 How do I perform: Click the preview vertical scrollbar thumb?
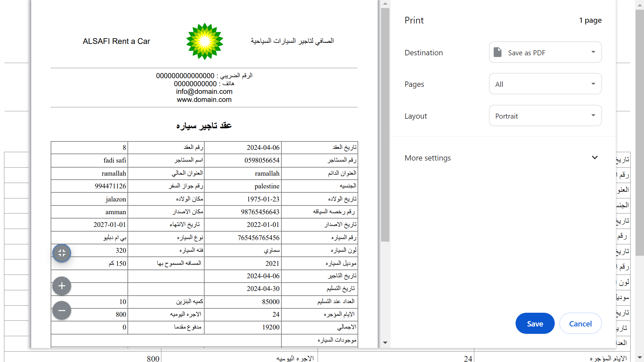point(385,124)
